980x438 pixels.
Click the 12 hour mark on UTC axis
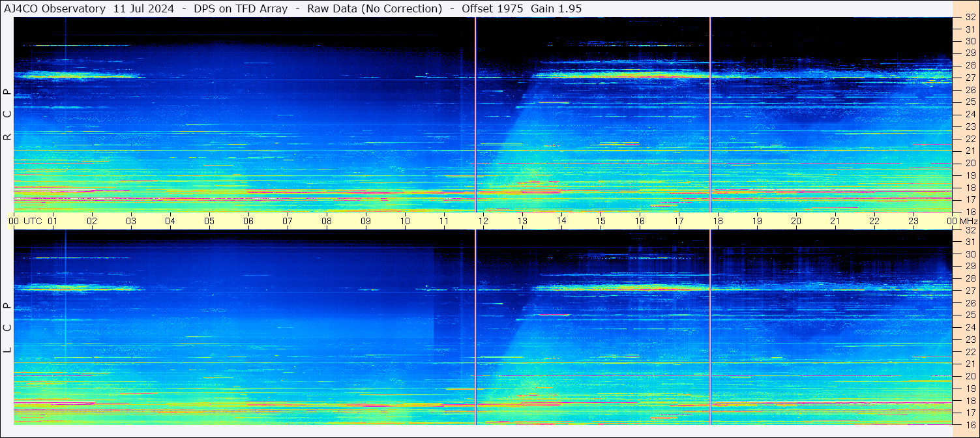[x=483, y=221]
